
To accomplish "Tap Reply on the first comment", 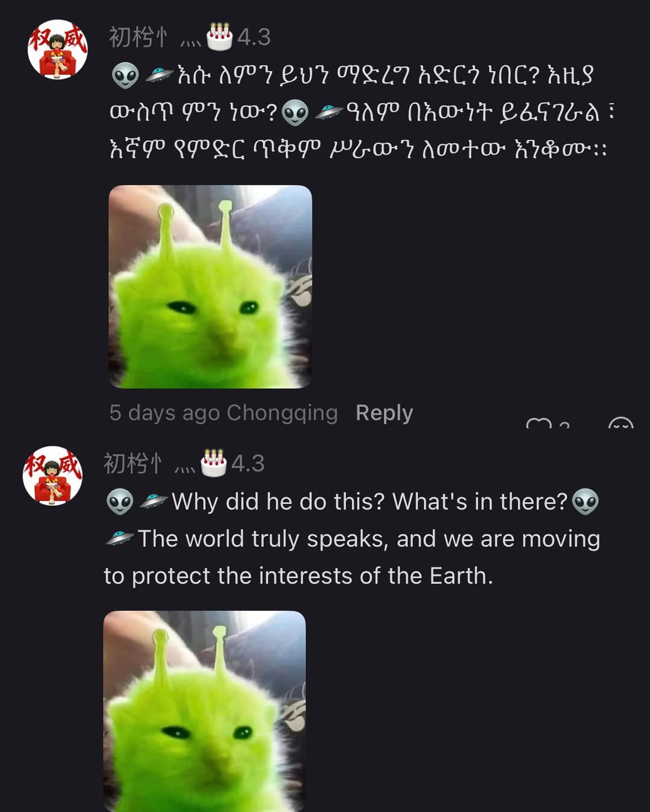I will coord(383,413).
